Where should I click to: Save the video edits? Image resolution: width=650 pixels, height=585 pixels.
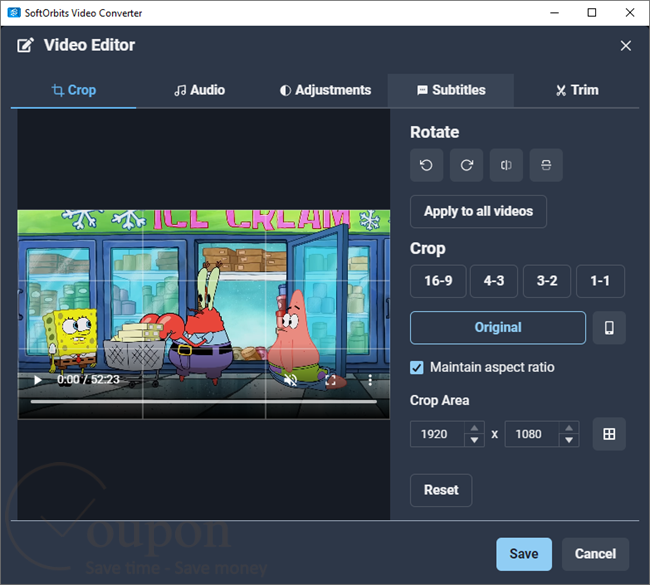[x=524, y=554]
